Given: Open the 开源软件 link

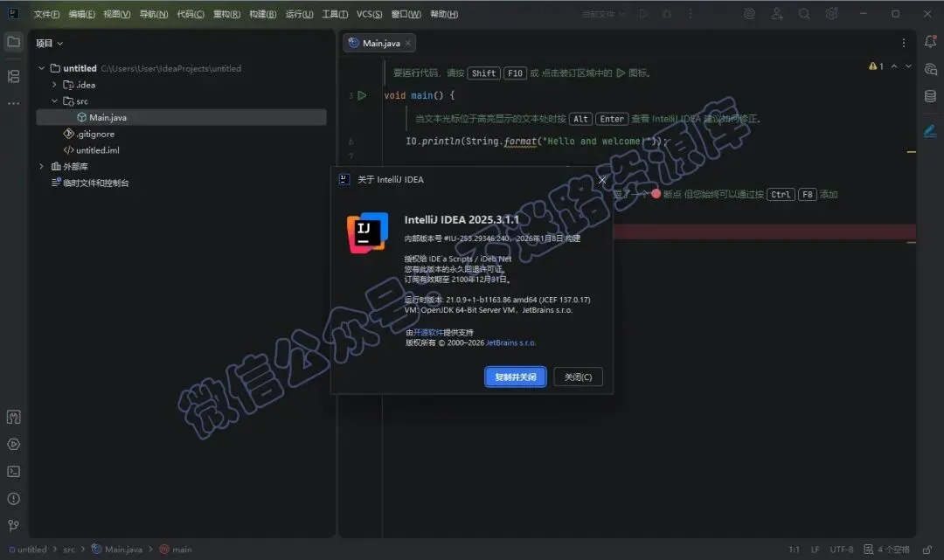Looking at the screenshot, I should [x=428, y=332].
